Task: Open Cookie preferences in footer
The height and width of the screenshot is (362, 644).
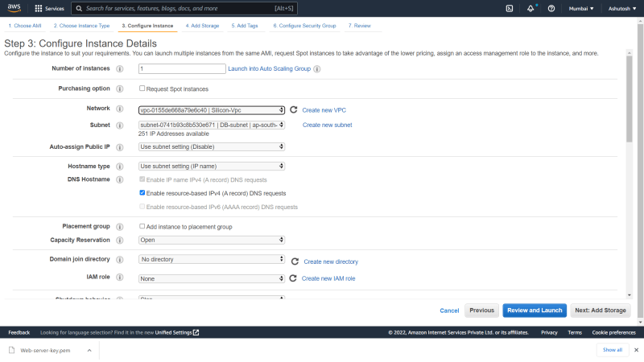Action: pos(613,332)
